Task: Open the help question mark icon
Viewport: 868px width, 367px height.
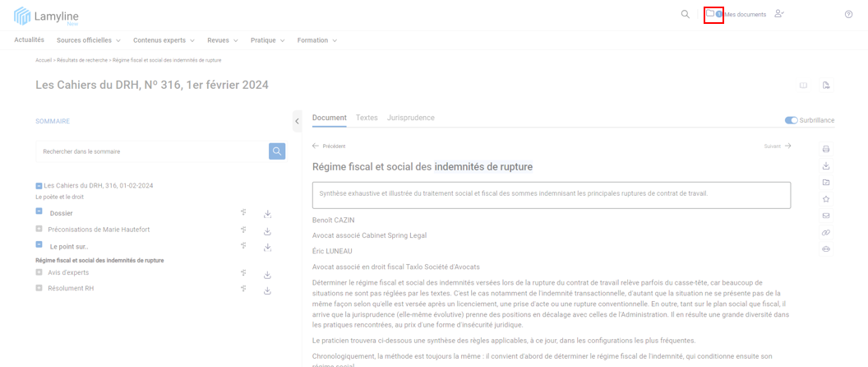Action: click(x=848, y=14)
